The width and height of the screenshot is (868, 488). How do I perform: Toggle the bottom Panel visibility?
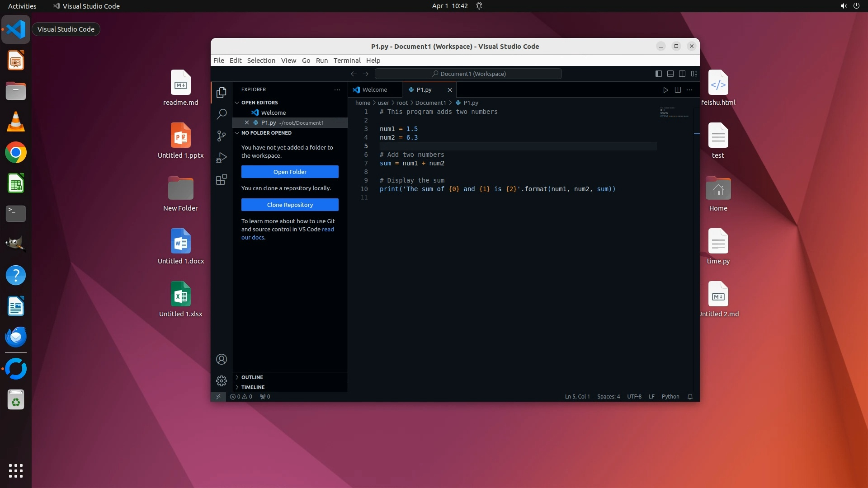[x=670, y=74]
